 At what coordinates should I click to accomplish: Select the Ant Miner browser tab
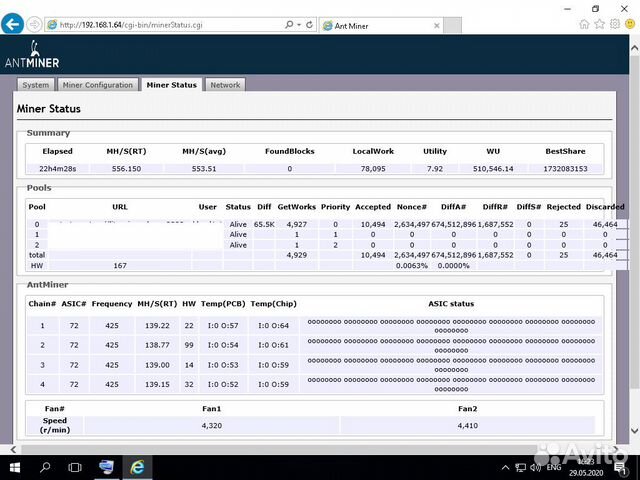tap(380, 25)
